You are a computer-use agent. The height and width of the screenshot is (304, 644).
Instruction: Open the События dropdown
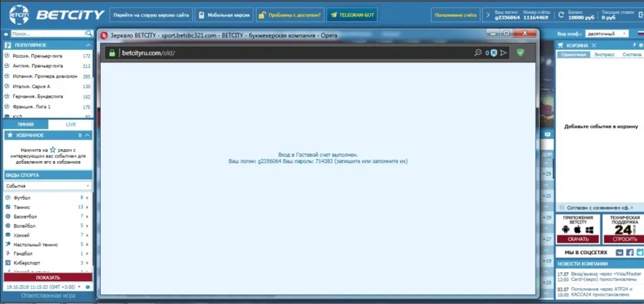pos(48,186)
